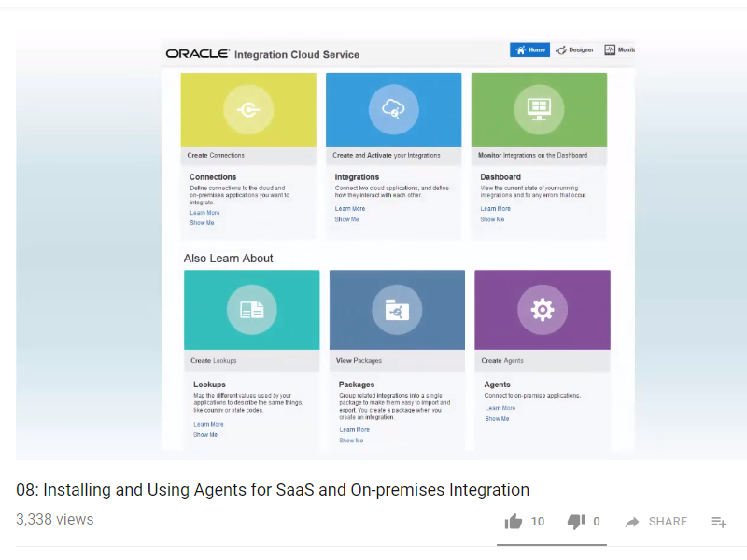
Task: Click Create Agents label
Action: pos(502,360)
